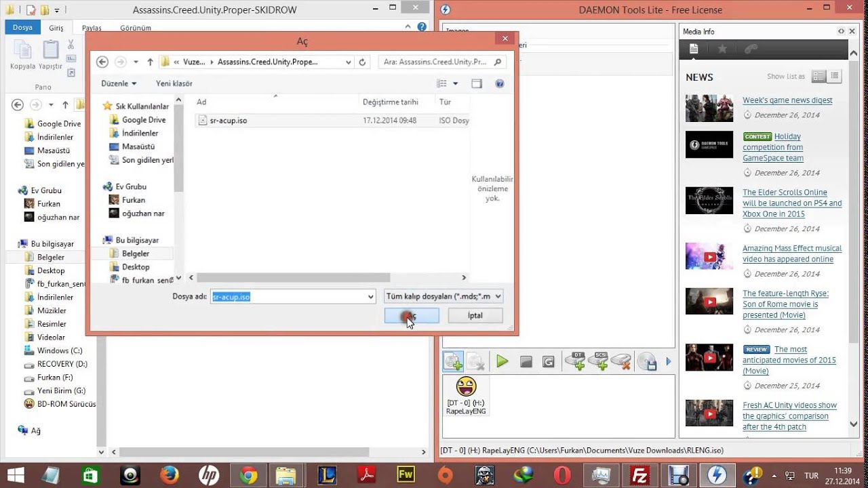Open address bar path dropdown in dialog
The height and width of the screenshot is (488, 868).
(349, 62)
